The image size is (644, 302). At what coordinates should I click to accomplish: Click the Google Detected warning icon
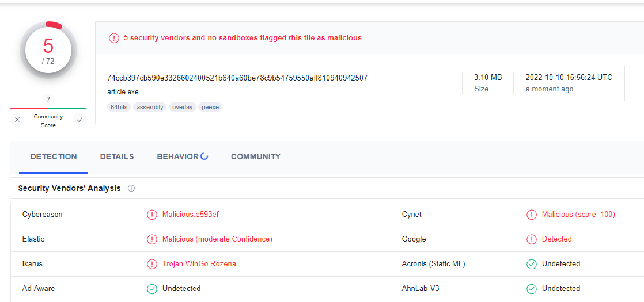click(x=532, y=239)
